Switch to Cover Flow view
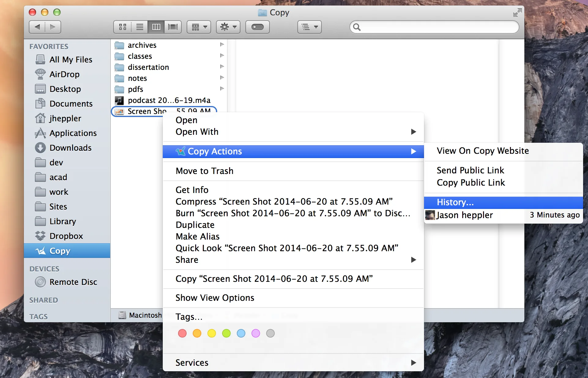This screenshot has width=588, height=378. tap(173, 27)
